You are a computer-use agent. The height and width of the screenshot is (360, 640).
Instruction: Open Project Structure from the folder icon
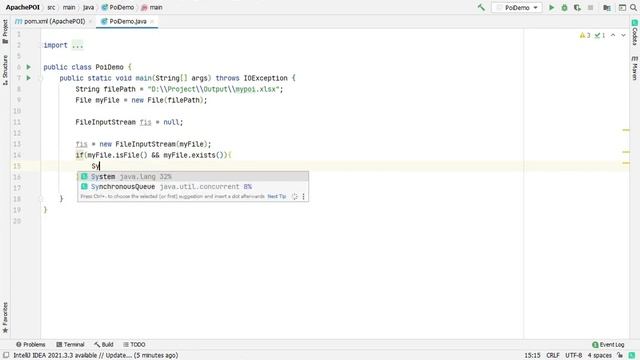[607, 8]
